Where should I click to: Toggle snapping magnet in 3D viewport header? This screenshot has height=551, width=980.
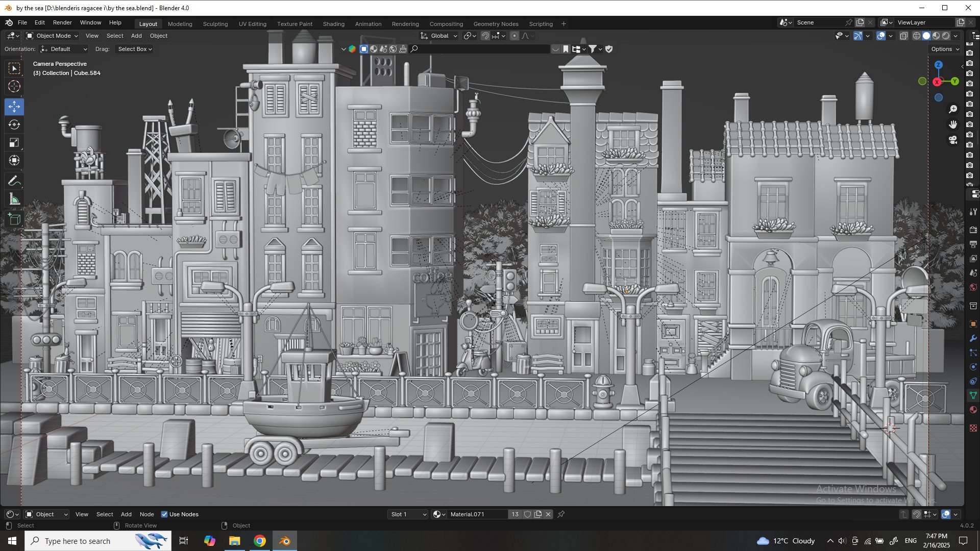pyautogui.click(x=485, y=36)
